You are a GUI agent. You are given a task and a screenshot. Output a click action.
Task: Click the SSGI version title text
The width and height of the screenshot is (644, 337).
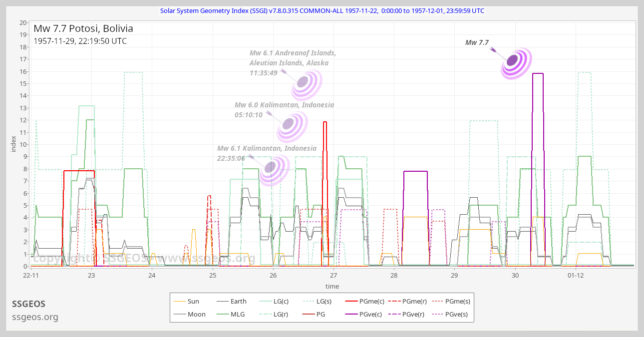click(x=322, y=10)
